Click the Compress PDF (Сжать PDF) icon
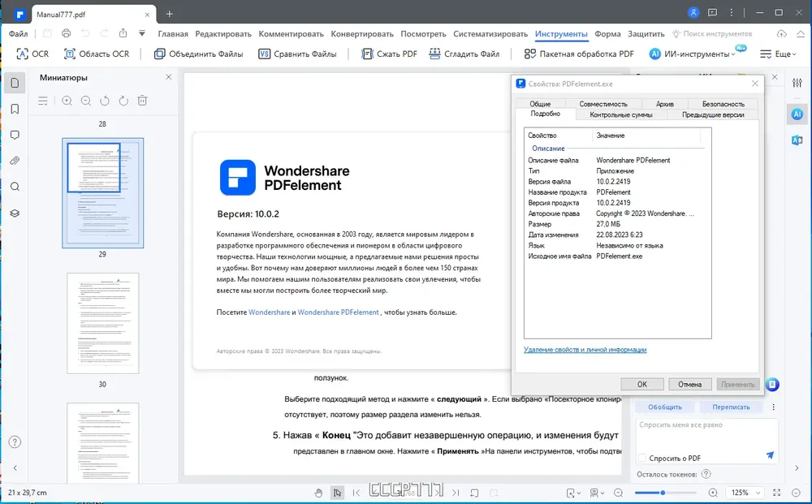This screenshot has height=504, width=812. 367,54
